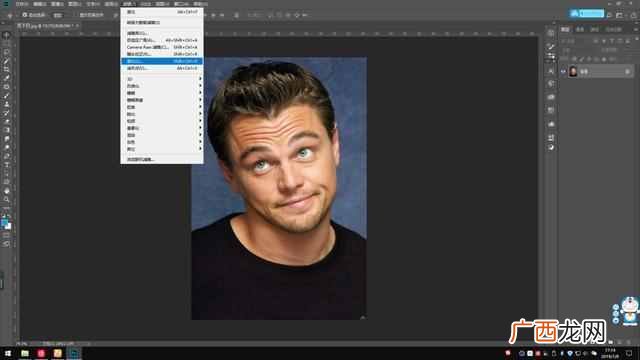Toggle the Auto-Select checkbox

pos(24,15)
